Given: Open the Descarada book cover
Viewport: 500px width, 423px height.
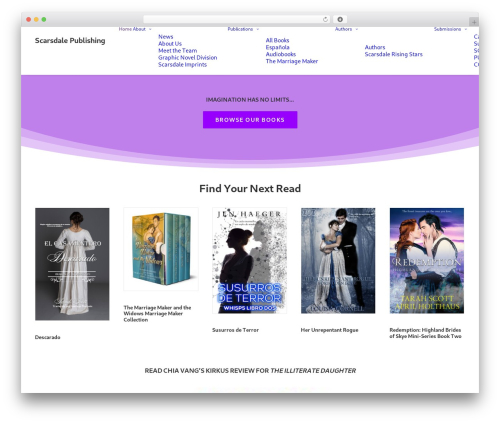Looking at the screenshot, I should [72, 264].
